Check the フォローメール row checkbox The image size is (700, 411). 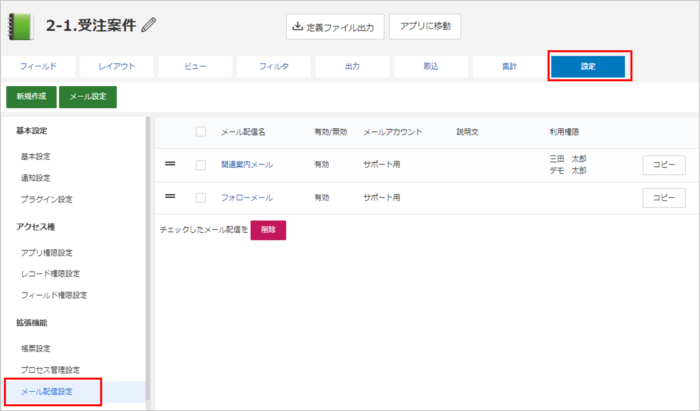201,198
